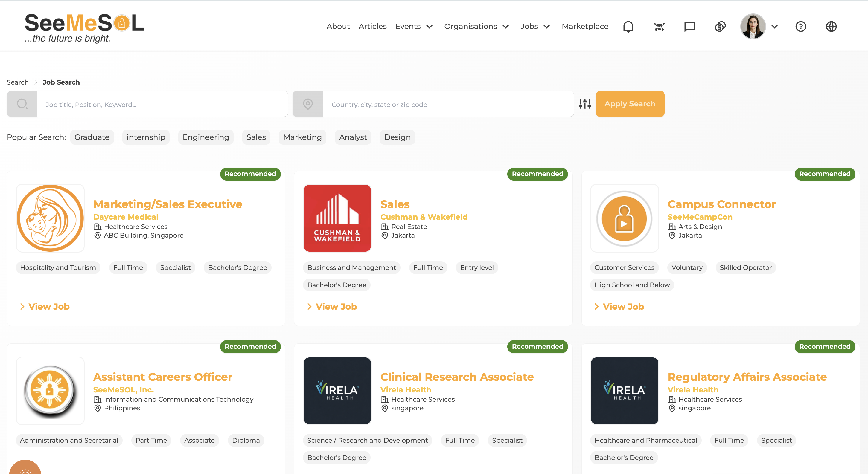This screenshot has width=868, height=474.
Task: Open the chat messages icon
Action: click(689, 26)
